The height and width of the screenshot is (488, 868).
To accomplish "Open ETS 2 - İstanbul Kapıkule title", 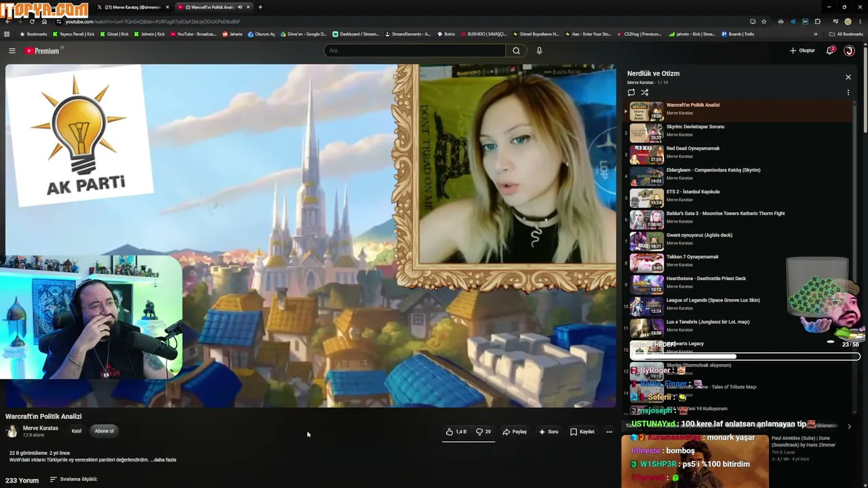I will [x=693, y=192].
